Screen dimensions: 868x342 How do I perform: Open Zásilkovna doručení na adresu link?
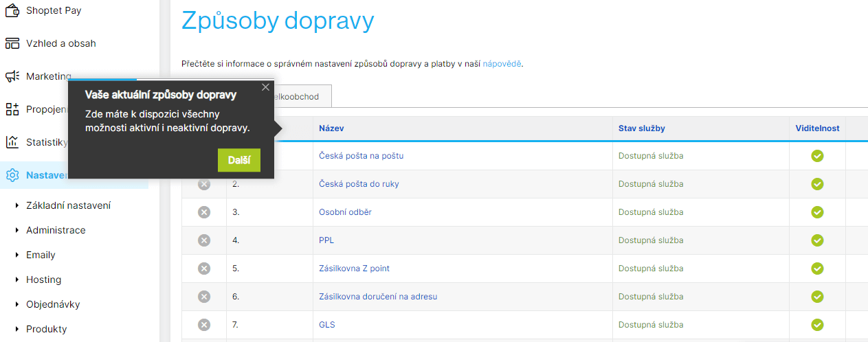pyautogui.click(x=378, y=297)
